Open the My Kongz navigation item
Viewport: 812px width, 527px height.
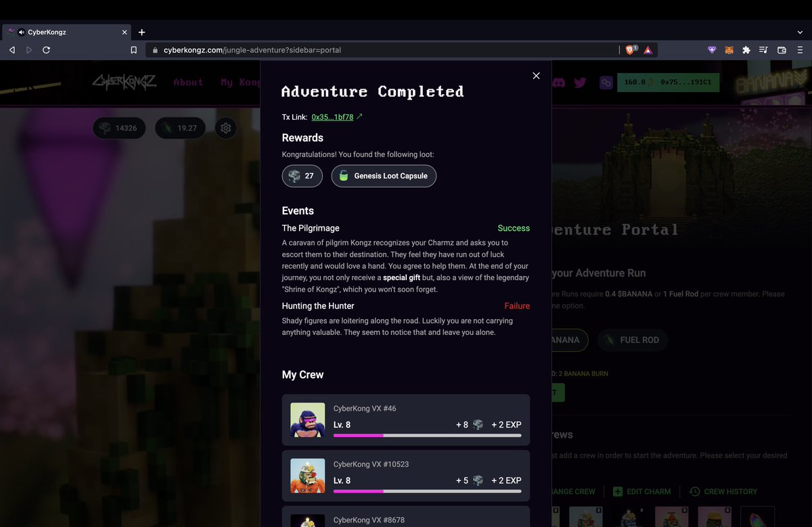point(240,83)
